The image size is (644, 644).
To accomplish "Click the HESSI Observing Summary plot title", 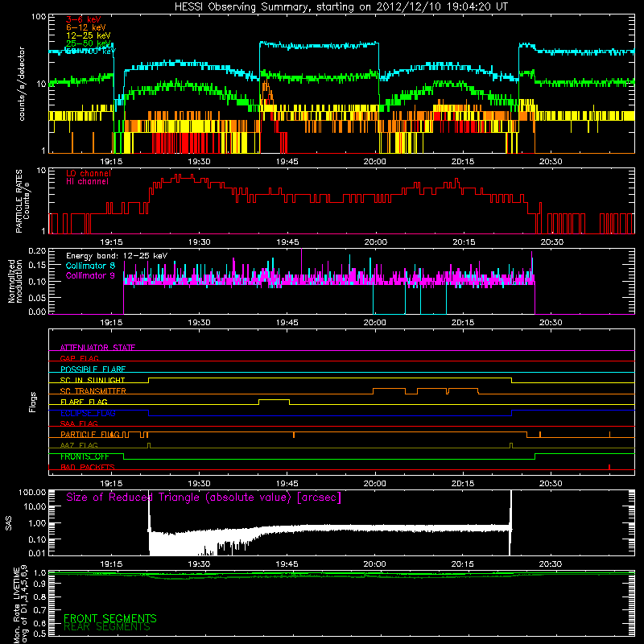I will [x=341, y=7].
